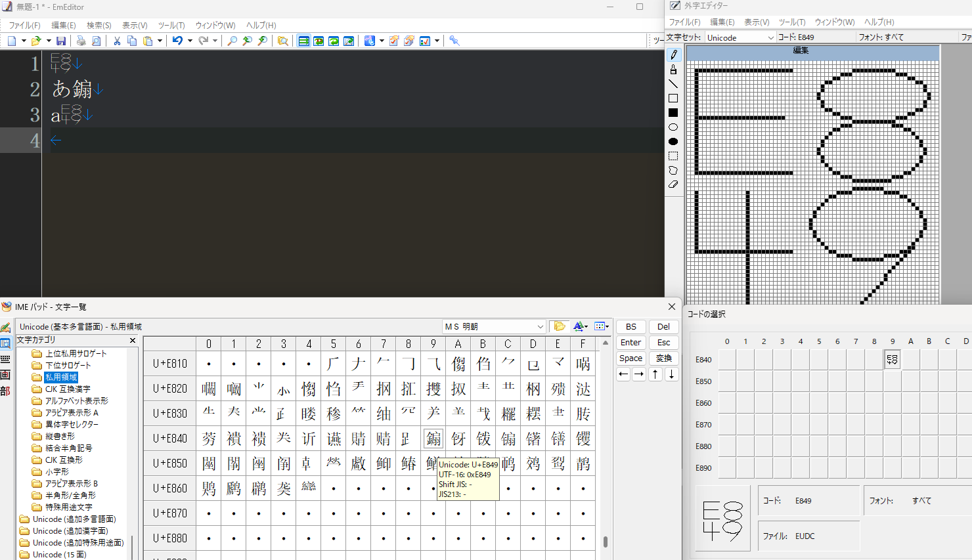972x560 pixels.
Task: Click the Space button in IME Pad
Action: [x=631, y=358]
